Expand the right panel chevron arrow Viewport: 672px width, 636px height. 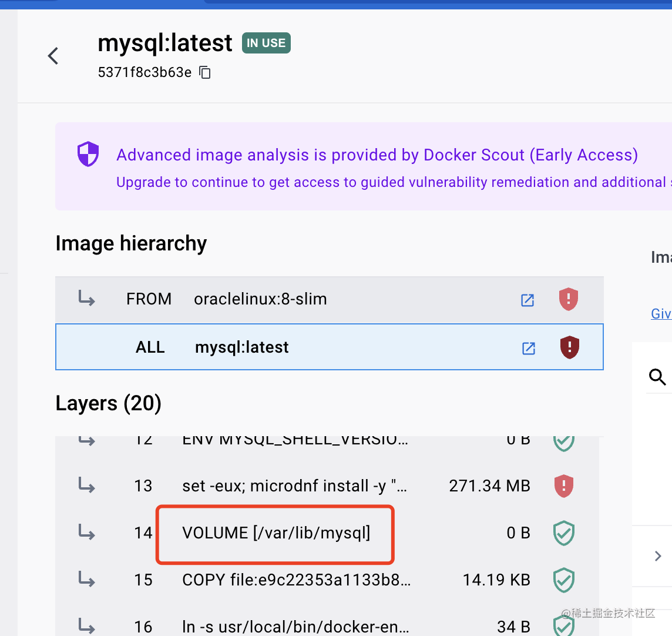[x=658, y=556]
